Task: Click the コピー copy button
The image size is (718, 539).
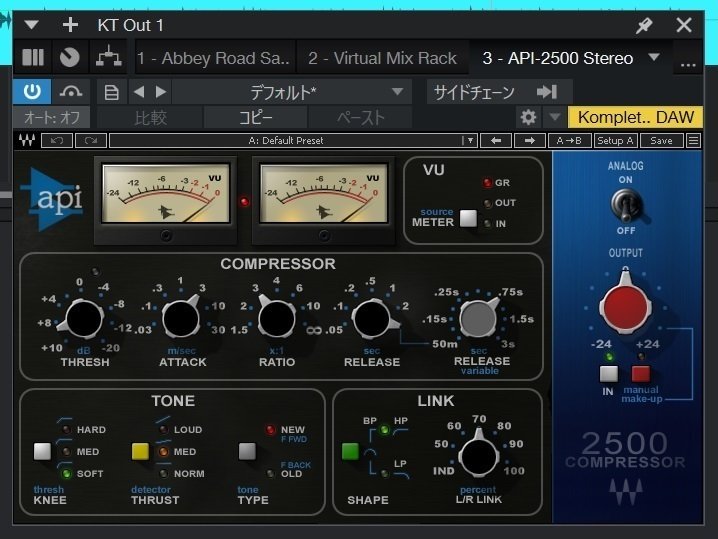Action: [256, 118]
